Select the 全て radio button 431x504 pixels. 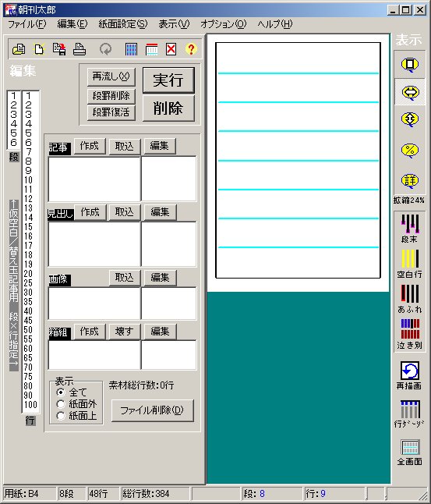(60, 392)
